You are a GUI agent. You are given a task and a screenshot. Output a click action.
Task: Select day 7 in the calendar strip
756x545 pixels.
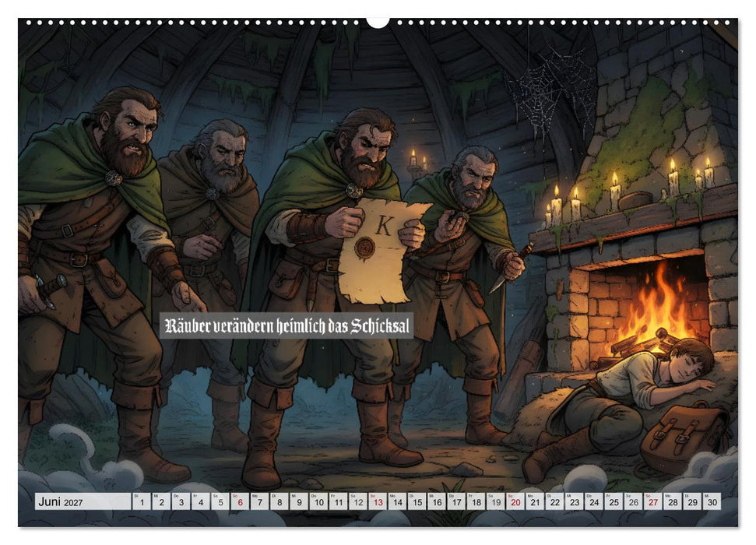click(260, 501)
